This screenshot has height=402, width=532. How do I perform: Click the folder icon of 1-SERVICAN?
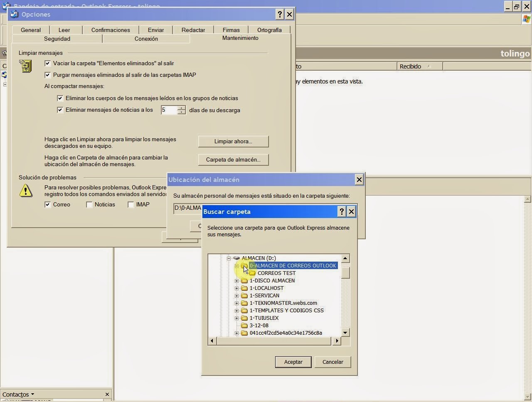point(244,295)
